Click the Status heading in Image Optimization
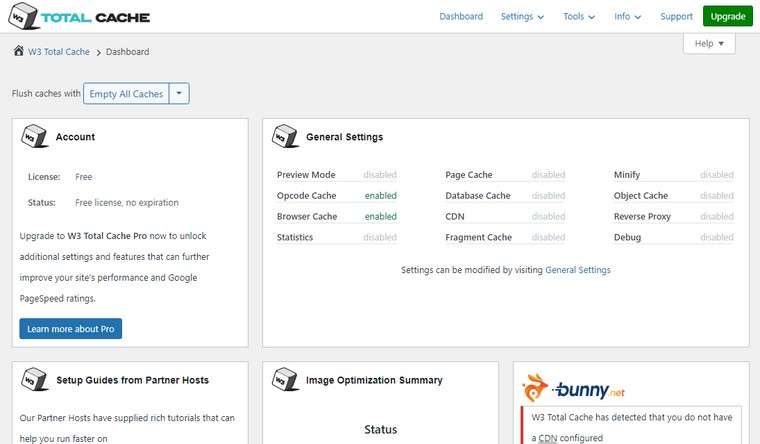The image size is (760, 444). (380, 429)
